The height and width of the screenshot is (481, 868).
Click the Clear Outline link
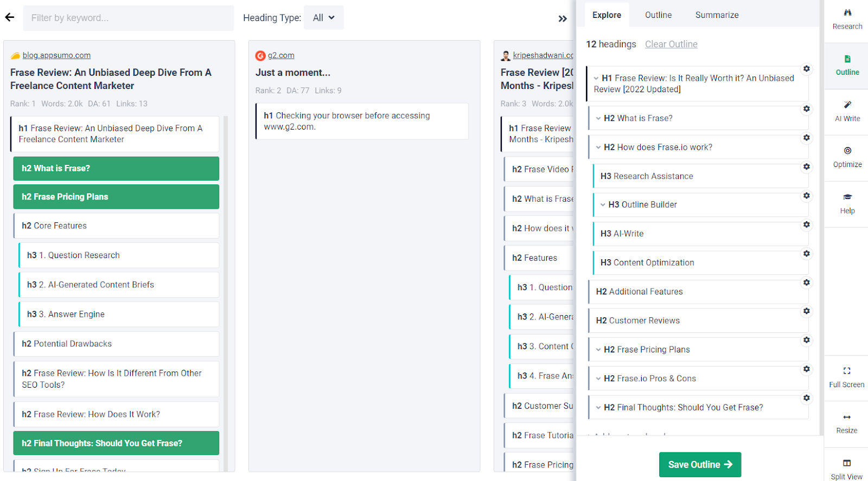[671, 44]
